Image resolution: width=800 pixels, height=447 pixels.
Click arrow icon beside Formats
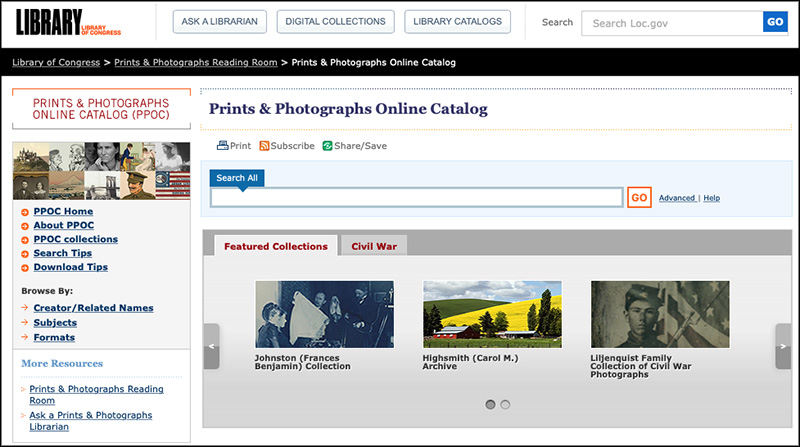[24, 337]
